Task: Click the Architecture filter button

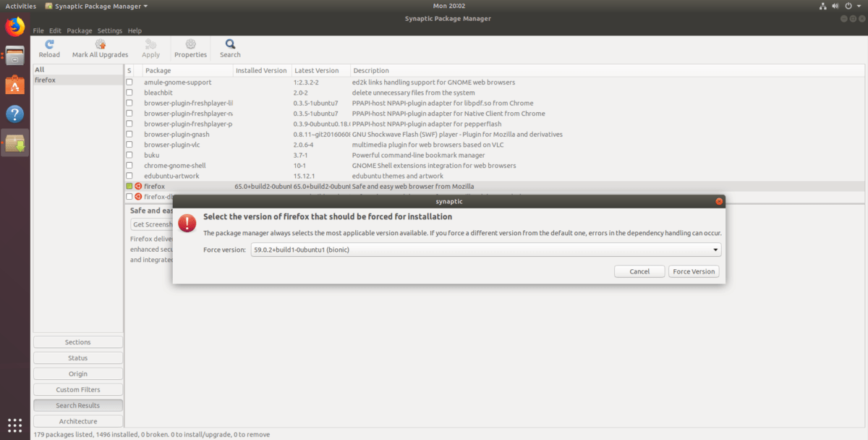Action: [78, 421]
